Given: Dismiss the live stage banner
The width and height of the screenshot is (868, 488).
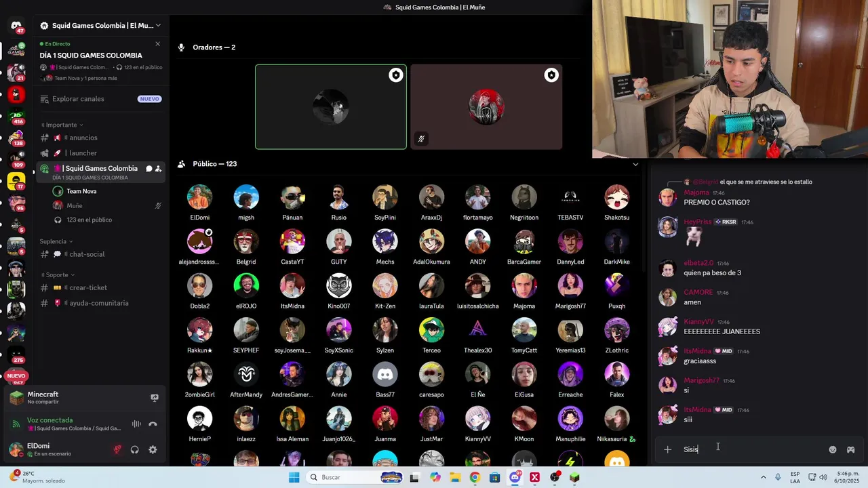Looking at the screenshot, I should (157, 44).
